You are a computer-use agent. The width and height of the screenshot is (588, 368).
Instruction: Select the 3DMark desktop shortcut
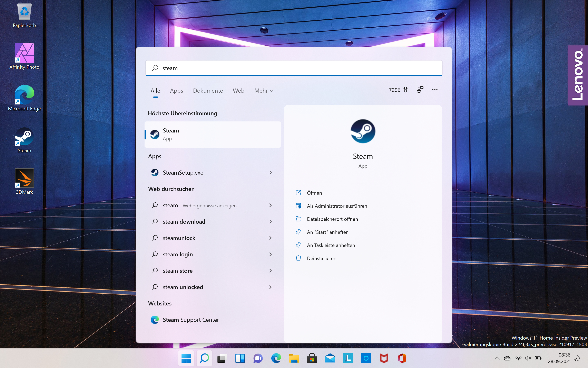[24, 182]
